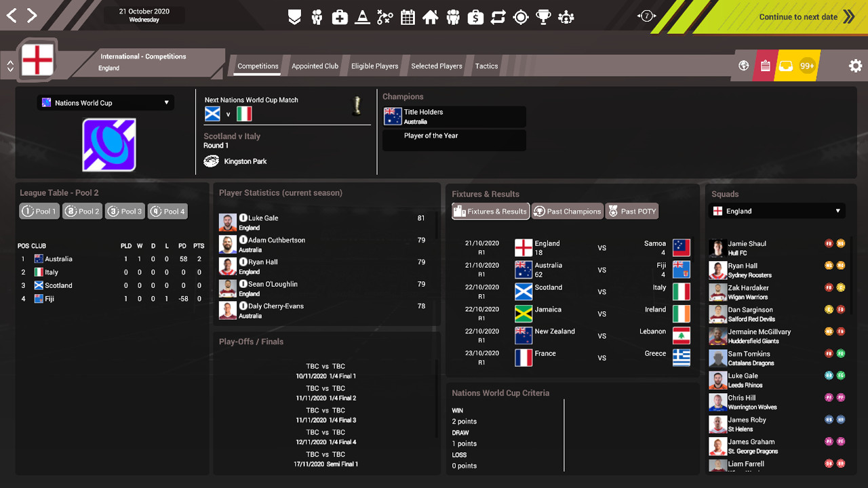Switch to the Eligible Players tab

(x=374, y=66)
